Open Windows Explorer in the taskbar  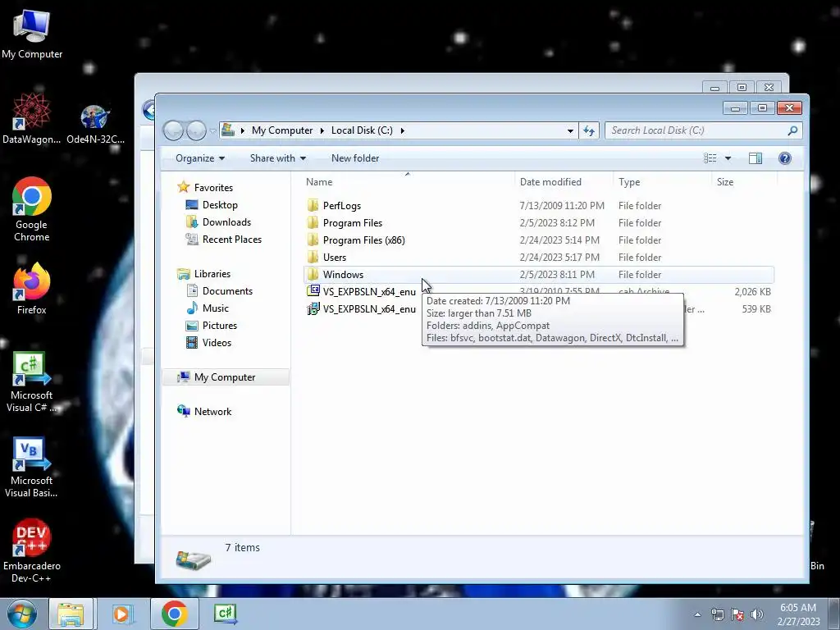(71, 614)
